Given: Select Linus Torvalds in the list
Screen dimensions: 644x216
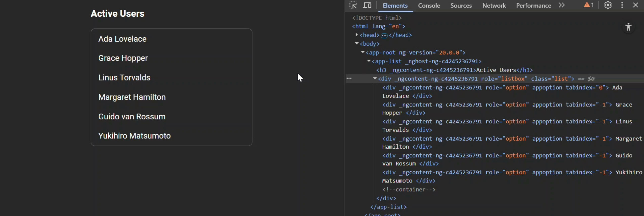Looking at the screenshot, I should pos(171,77).
